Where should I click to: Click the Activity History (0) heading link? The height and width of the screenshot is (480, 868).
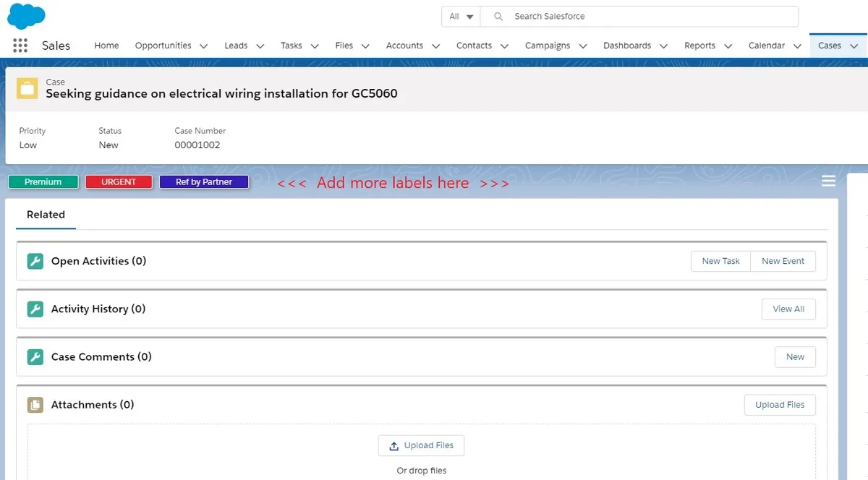98,309
